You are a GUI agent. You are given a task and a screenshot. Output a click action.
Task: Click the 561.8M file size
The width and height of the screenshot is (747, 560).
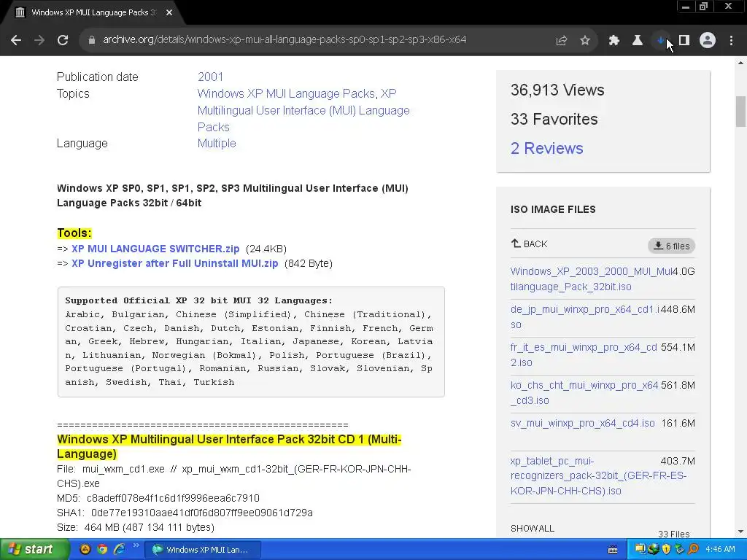[x=678, y=385]
